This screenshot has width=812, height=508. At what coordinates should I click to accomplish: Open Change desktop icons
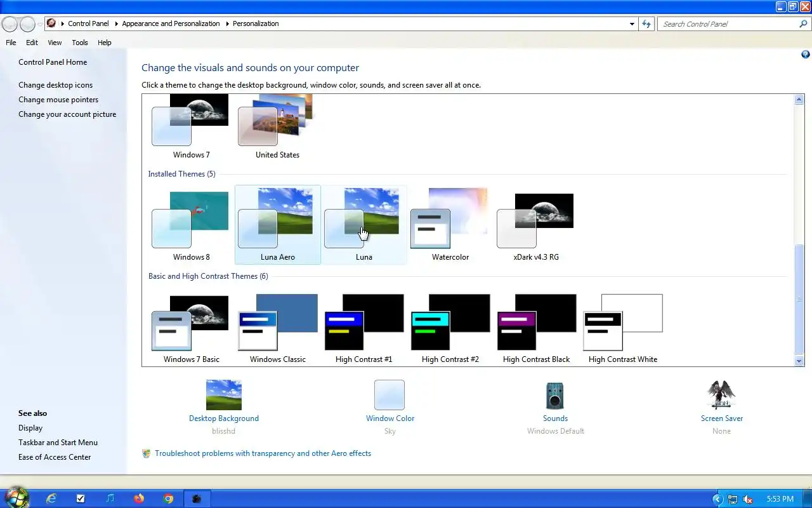click(x=55, y=85)
